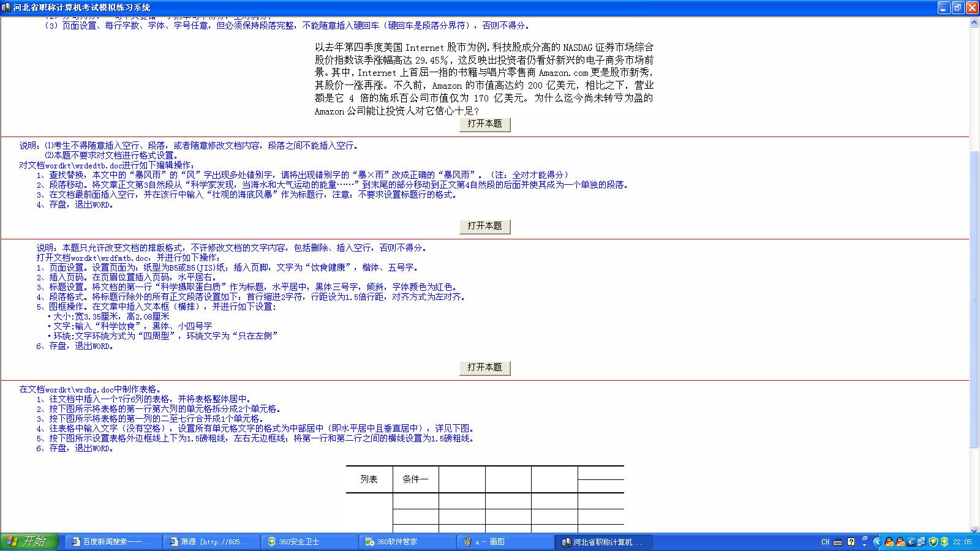This screenshot has width=980, height=551.
Task: Open the second QQ penguin icon in tray
Action: coord(900,542)
